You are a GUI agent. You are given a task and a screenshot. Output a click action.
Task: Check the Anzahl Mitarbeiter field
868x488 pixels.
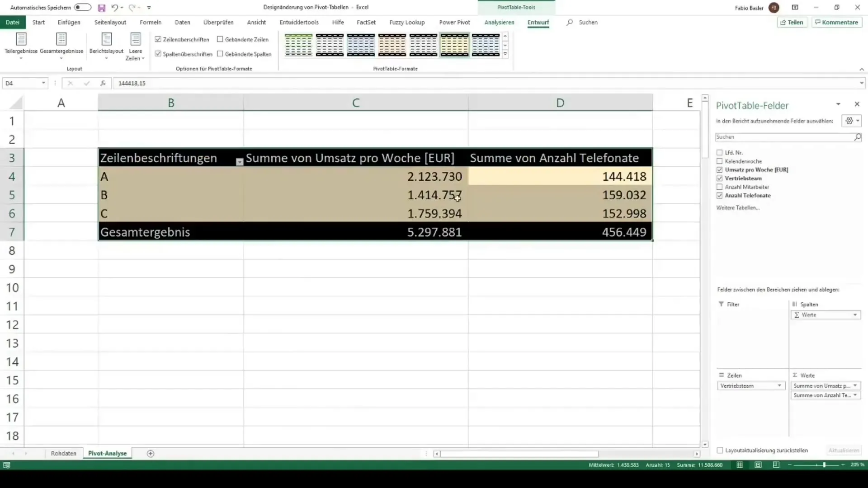click(719, 187)
